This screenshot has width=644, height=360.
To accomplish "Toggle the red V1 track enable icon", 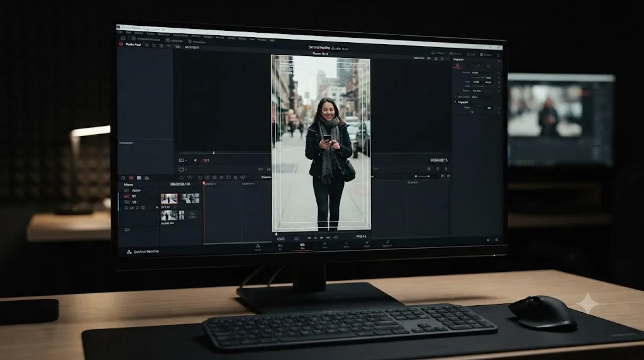I will [126, 196].
